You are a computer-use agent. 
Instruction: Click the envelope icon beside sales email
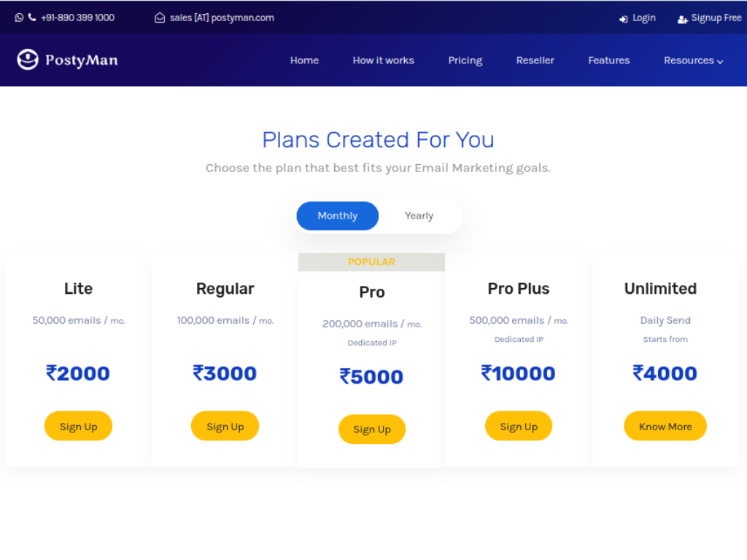click(160, 18)
